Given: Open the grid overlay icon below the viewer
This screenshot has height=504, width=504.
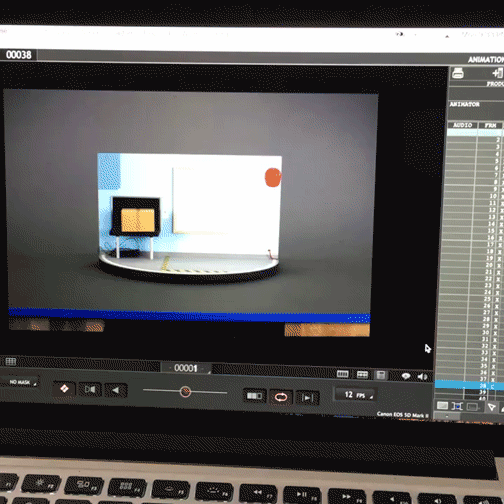Looking at the screenshot, I should coord(11,361).
